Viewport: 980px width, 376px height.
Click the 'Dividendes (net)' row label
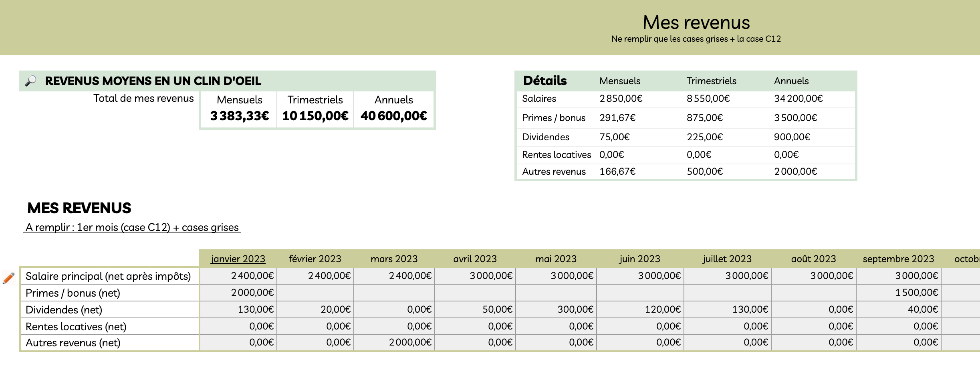click(x=64, y=310)
